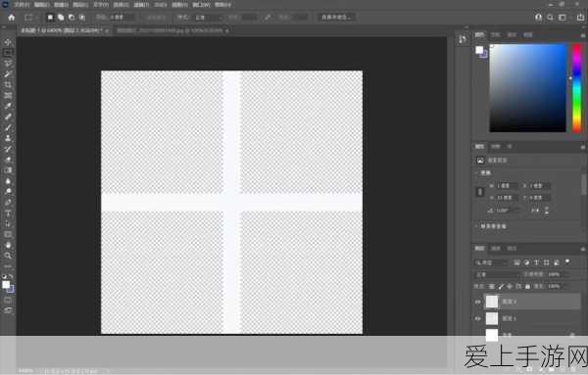Screen dimensions: 588x375
Task: Select the Lasso tool
Action: pos(8,63)
